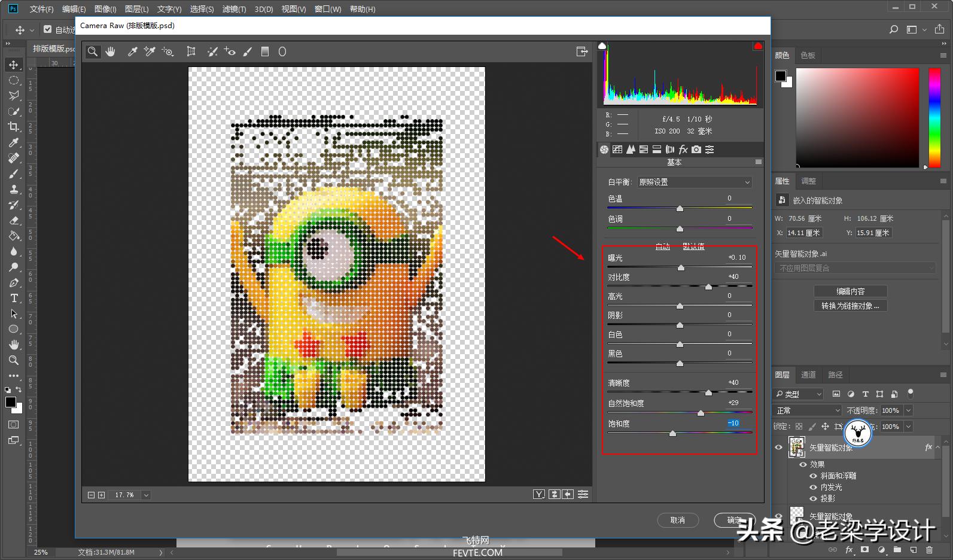Click the 取消 cancel button
Viewport: 953px width, 560px height.
pyautogui.click(x=678, y=520)
